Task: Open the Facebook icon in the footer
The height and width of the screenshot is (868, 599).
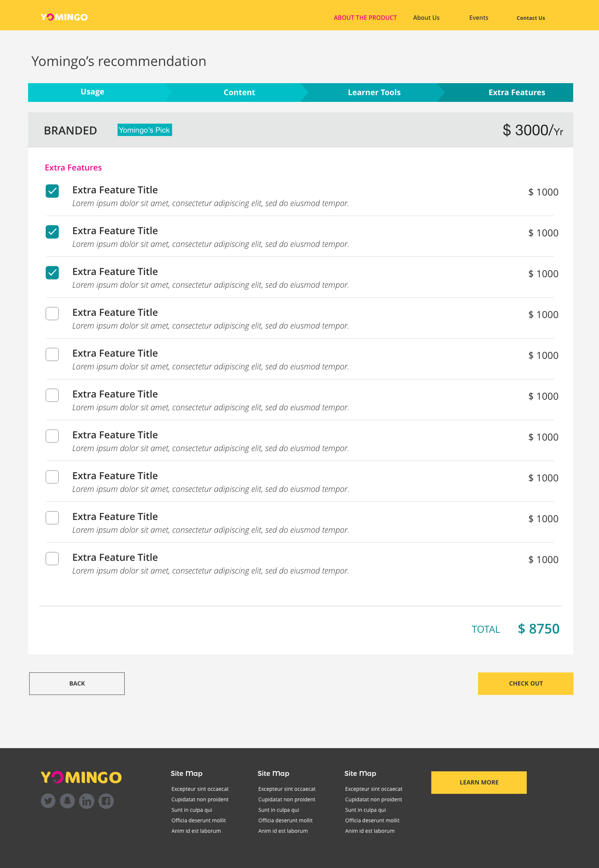Action: click(x=106, y=801)
